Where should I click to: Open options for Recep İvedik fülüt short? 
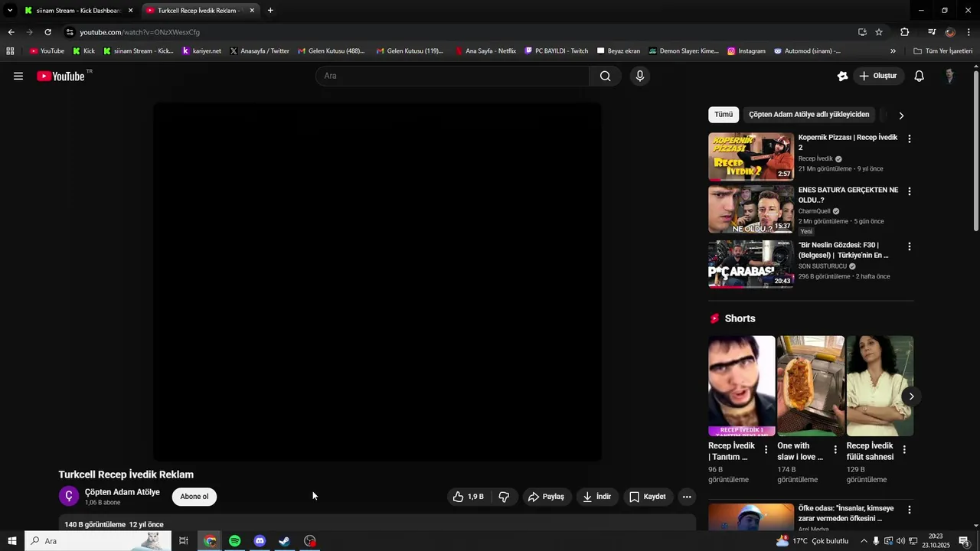click(904, 449)
